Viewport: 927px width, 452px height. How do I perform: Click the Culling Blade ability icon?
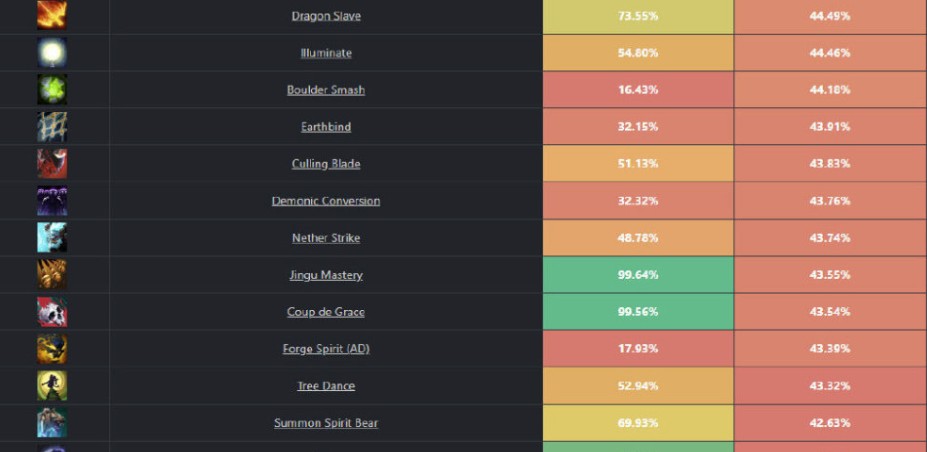point(52,164)
